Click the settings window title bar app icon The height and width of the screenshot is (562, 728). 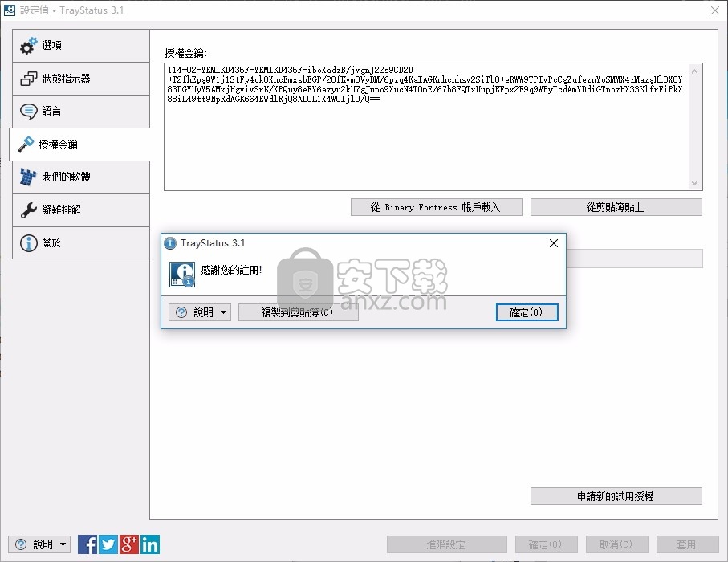[x=10, y=10]
